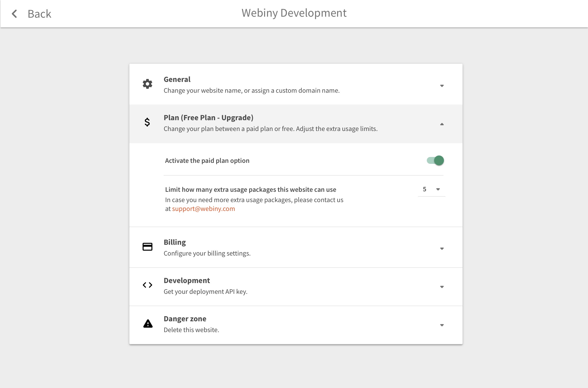The height and width of the screenshot is (388, 588).
Task: Expand the Development section arrow
Action: pyautogui.click(x=442, y=287)
